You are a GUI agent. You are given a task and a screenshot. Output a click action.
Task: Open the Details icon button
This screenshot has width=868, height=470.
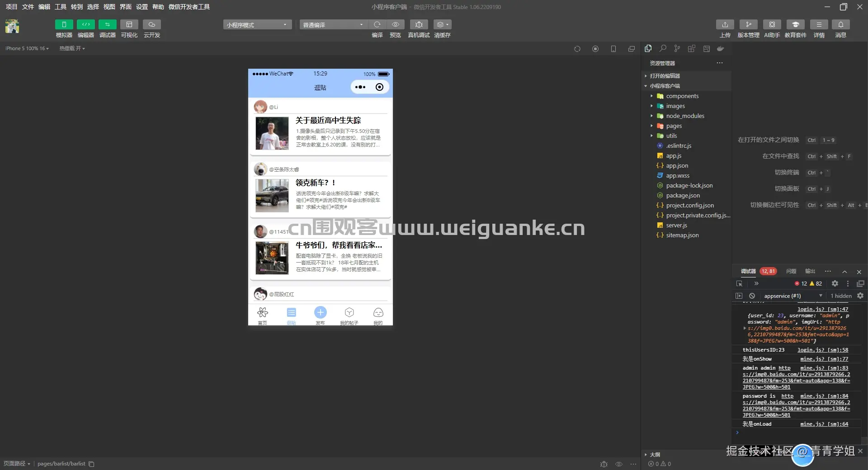(x=819, y=24)
